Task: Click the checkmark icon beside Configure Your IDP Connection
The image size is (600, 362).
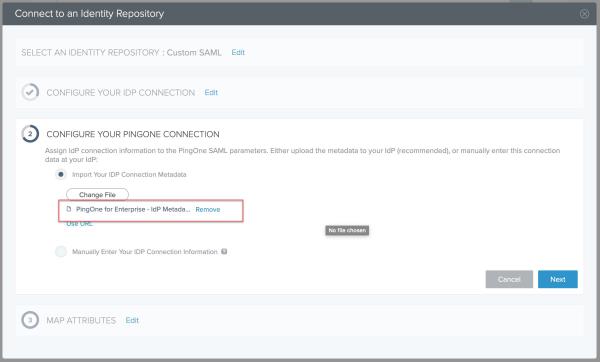Action: point(30,92)
